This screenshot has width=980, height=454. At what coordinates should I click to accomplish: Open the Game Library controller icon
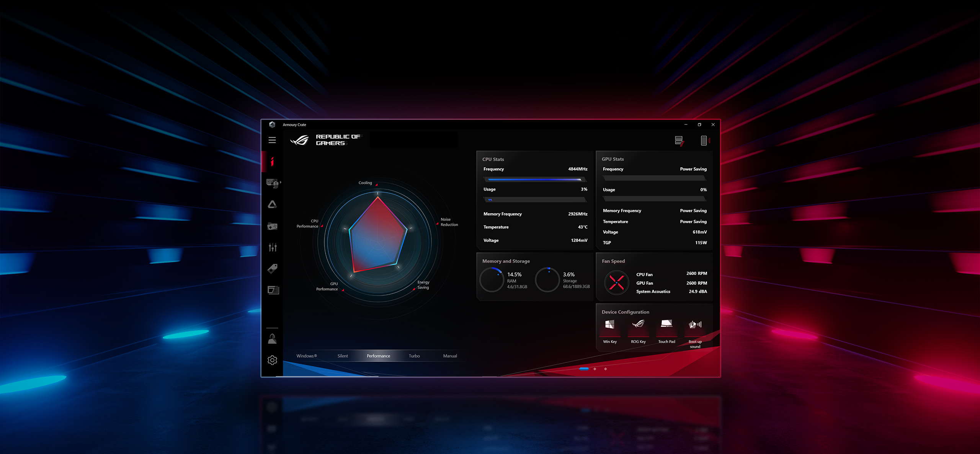tap(272, 226)
